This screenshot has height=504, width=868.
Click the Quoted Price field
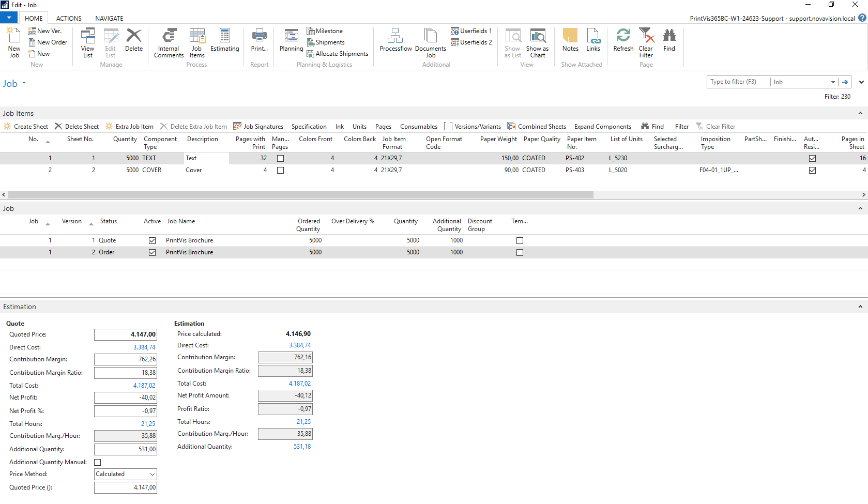click(x=126, y=334)
